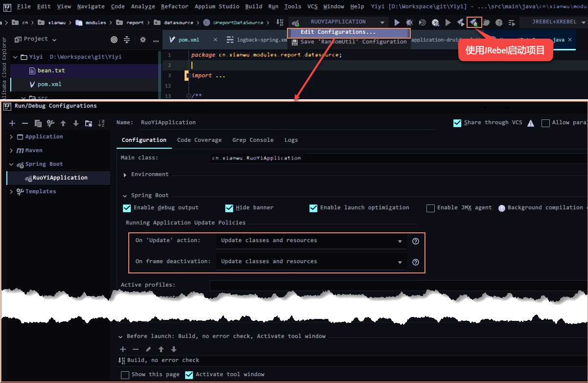Edit before-launch task pencil icon
Viewport: 588px width, 383px height.
point(148,349)
